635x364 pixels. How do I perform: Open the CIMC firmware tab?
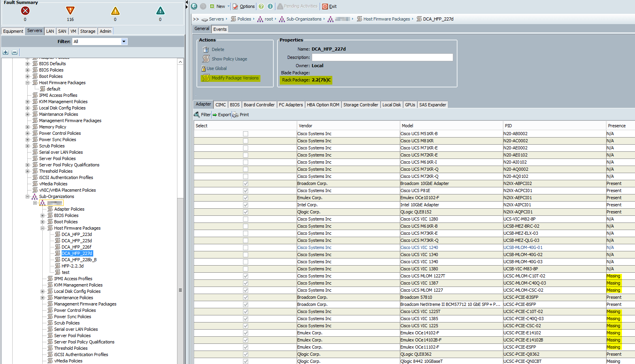(220, 105)
